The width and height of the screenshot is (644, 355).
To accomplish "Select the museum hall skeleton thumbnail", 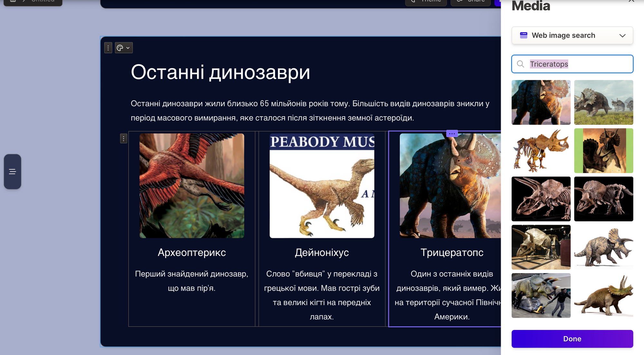I will pos(541,247).
